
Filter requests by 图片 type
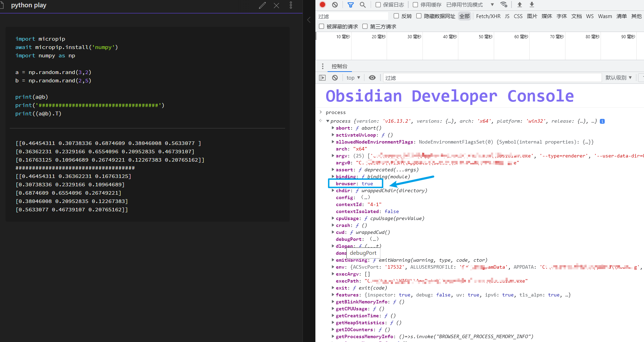[x=532, y=16]
